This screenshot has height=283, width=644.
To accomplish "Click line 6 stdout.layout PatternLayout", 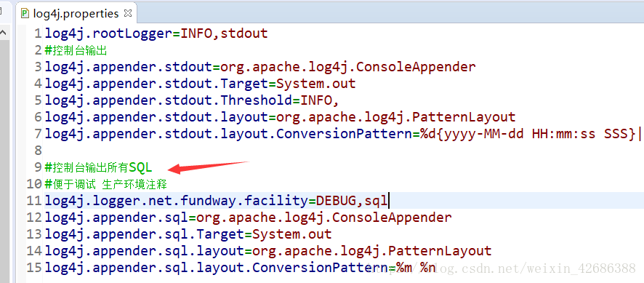I will (x=280, y=117).
